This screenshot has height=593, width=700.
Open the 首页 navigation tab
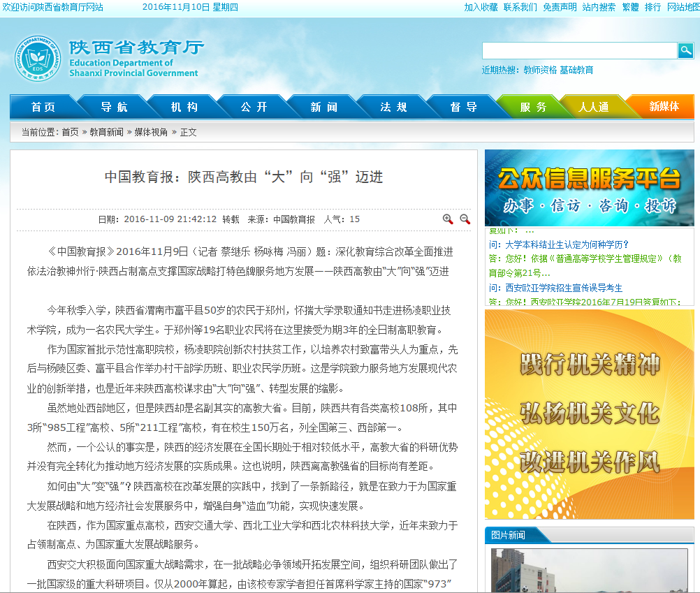pos(43,107)
